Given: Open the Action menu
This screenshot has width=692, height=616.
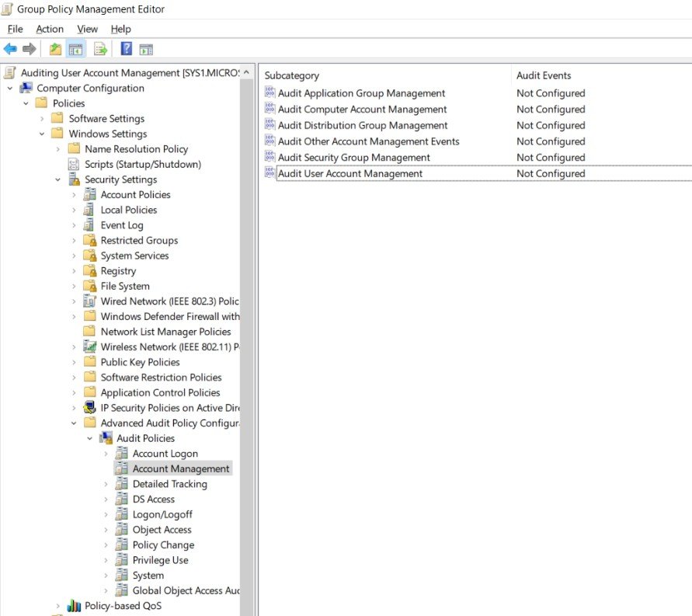Looking at the screenshot, I should (x=50, y=29).
